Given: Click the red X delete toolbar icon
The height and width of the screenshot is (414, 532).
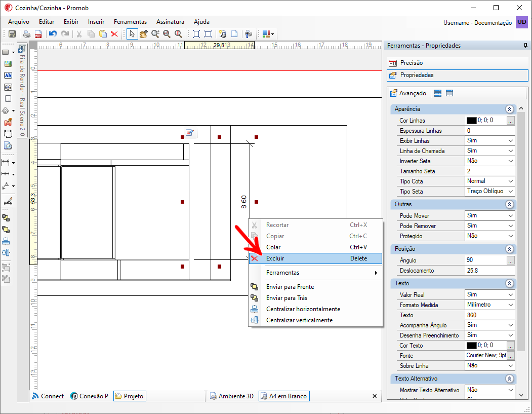Looking at the screenshot, I should [114, 34].
